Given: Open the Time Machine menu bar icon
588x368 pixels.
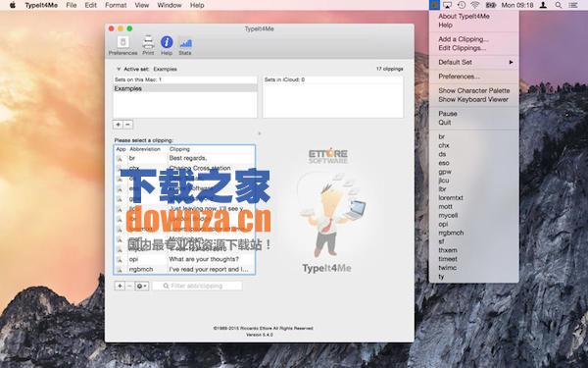Looking at the screenshot, I should pos(462,5).
